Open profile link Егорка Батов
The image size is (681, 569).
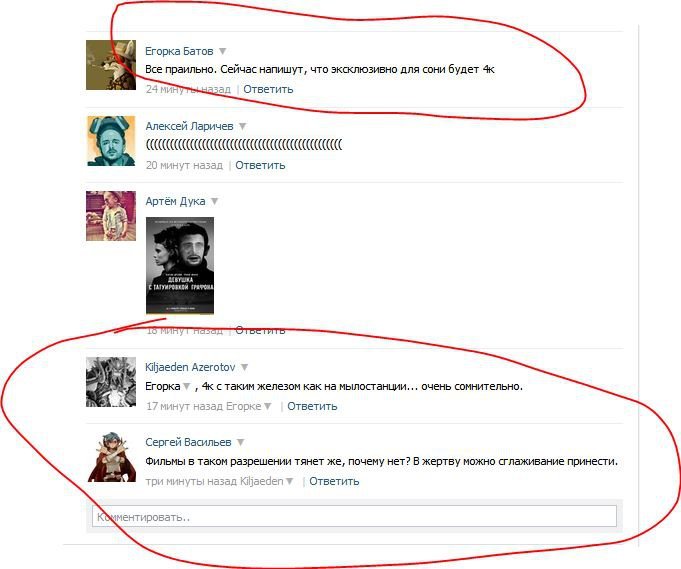pyautogui.click(x=179, y=51)
